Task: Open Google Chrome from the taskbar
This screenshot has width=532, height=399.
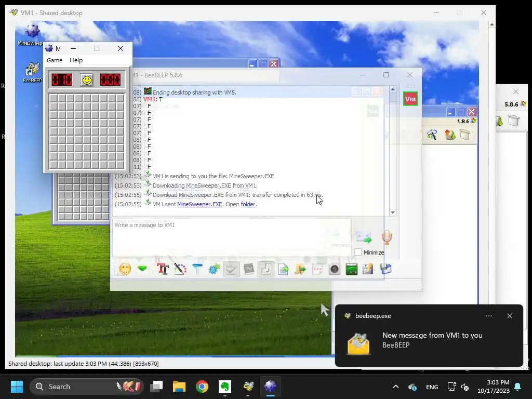Action: [202, 387]
